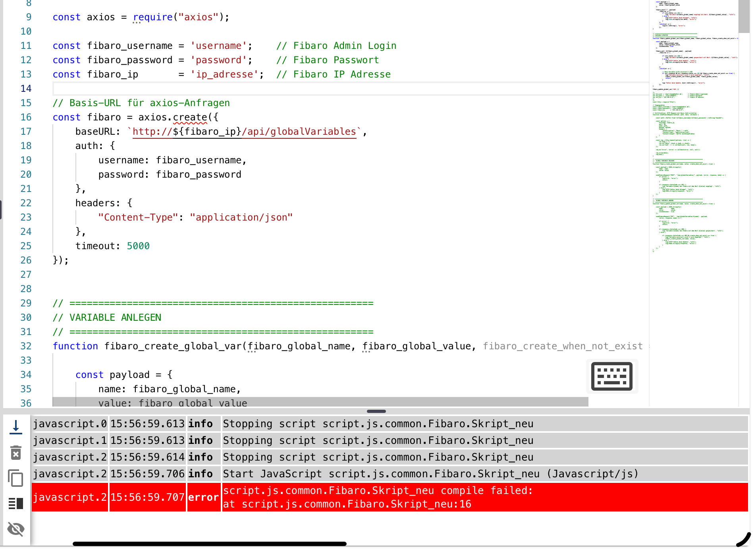Click the scroll-to-bottom arrow icon in log panel
Viewport: 756px width, 552px height.
16,427
